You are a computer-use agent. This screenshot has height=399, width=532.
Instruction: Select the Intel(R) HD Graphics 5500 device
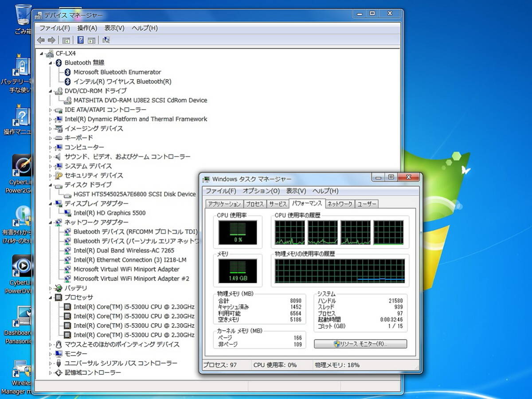(109, 213)
